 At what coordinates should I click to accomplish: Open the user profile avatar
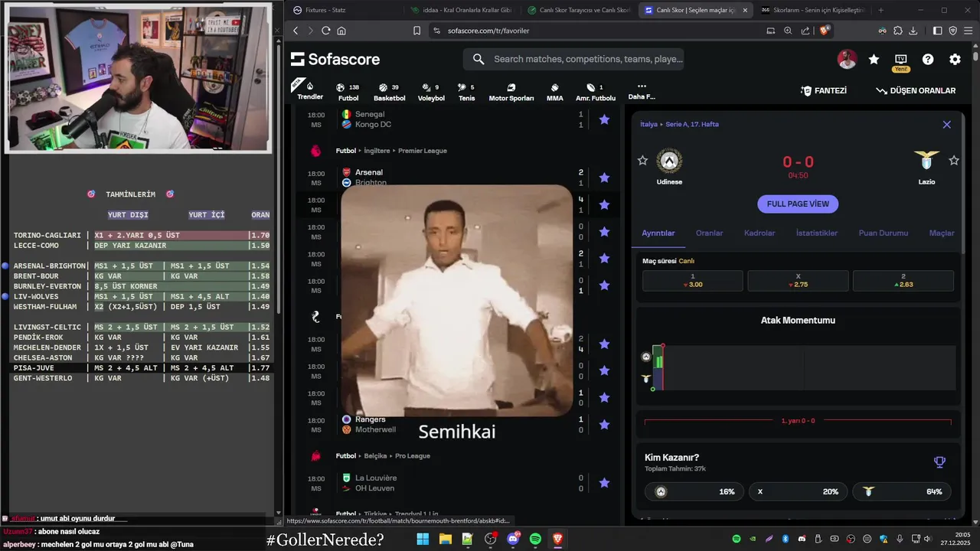click(847, 59)
